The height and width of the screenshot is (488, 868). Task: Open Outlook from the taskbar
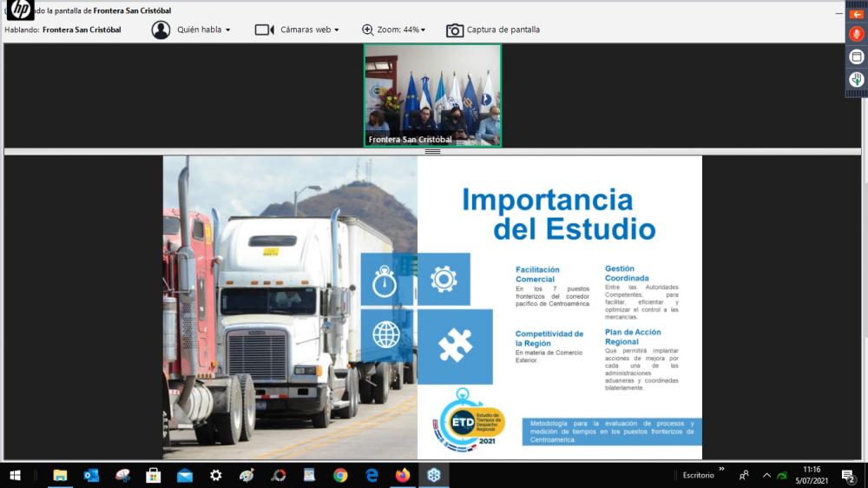pos(91,475)
